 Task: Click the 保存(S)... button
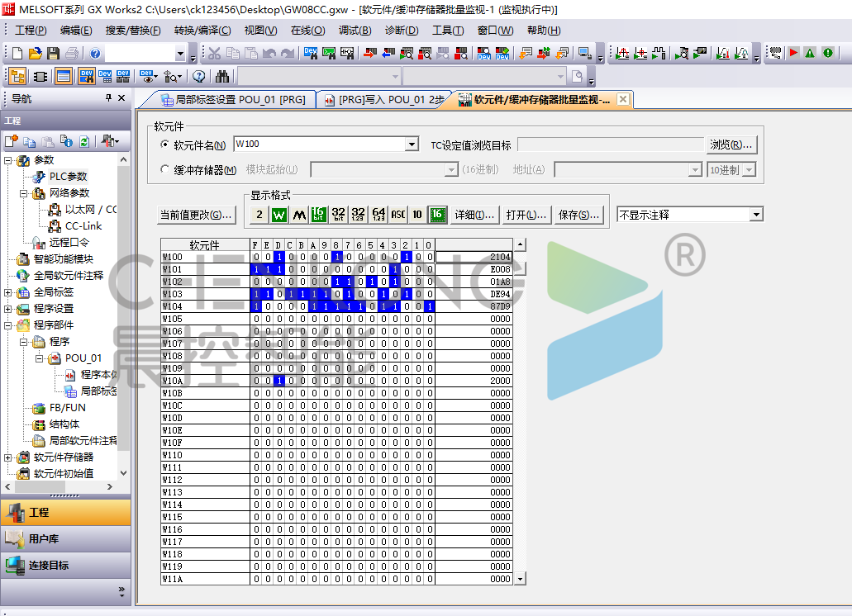pos(578,215)
